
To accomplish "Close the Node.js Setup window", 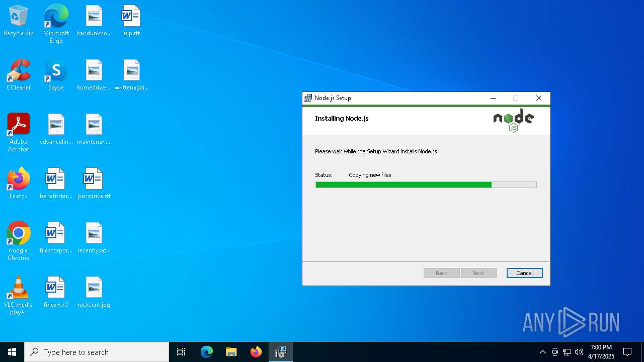I will tap(538, 98).
